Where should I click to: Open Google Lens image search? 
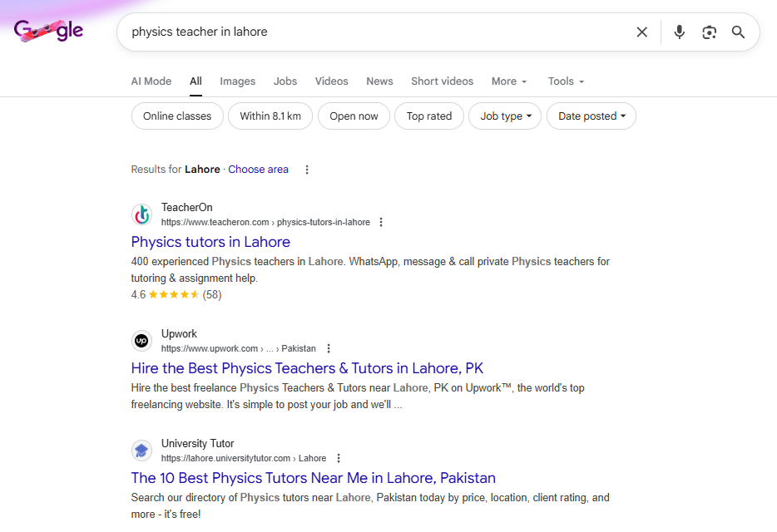point(709,32)
